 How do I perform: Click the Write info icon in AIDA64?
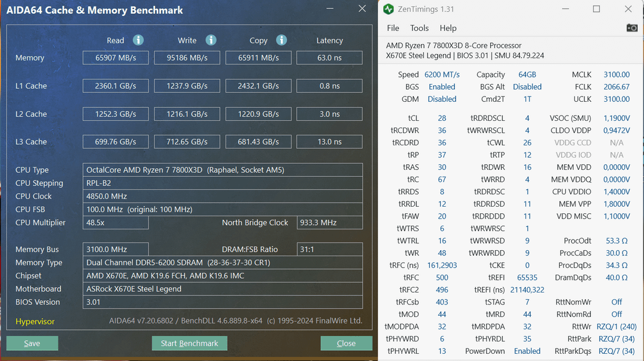point(211,40)
